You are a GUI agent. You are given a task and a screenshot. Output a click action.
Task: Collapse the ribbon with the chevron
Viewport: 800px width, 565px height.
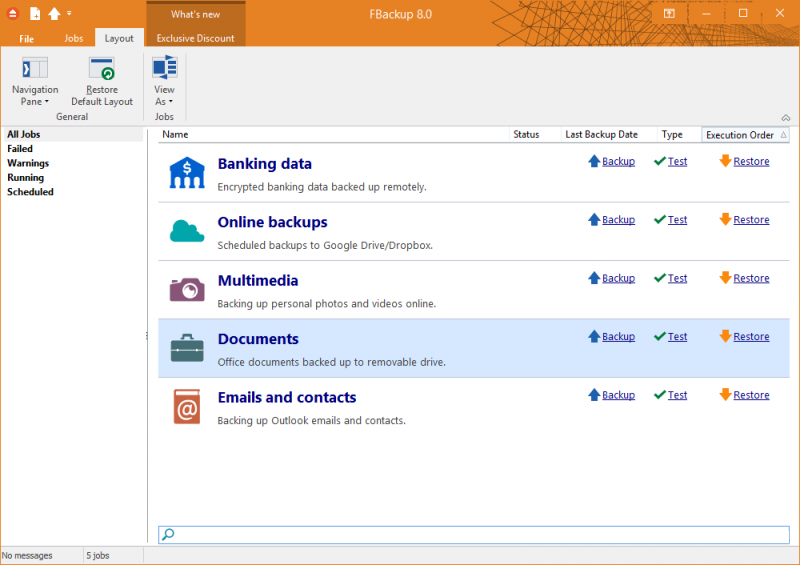pos(785,117)
